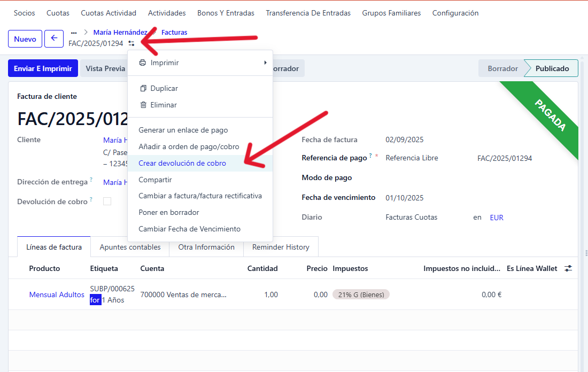Toggle the Devolución de cobro checkbox
This screenshot has width=588, height=372.
pos(107,201)
